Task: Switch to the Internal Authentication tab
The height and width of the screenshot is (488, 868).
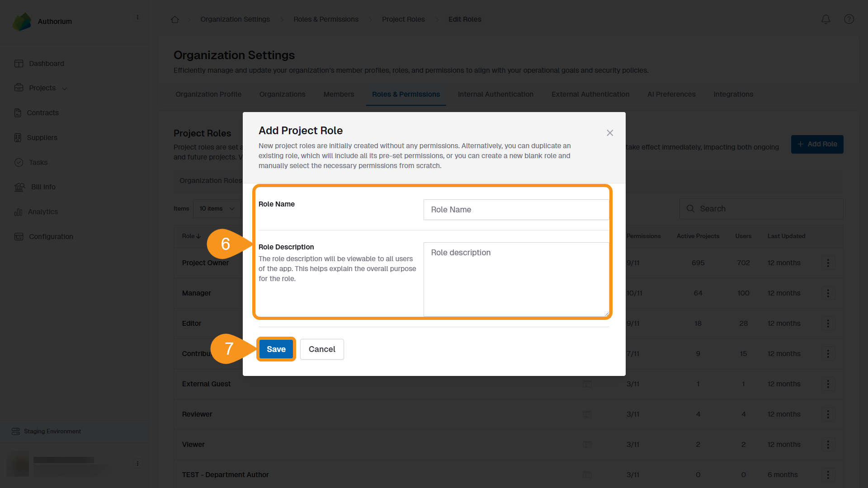Action: [x=495, y=94]
